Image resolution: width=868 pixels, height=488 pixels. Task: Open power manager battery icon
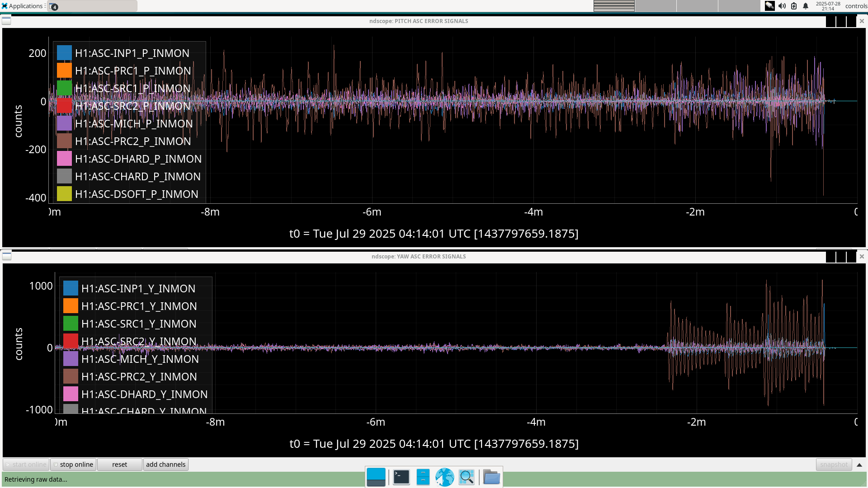tap(794, 6)
